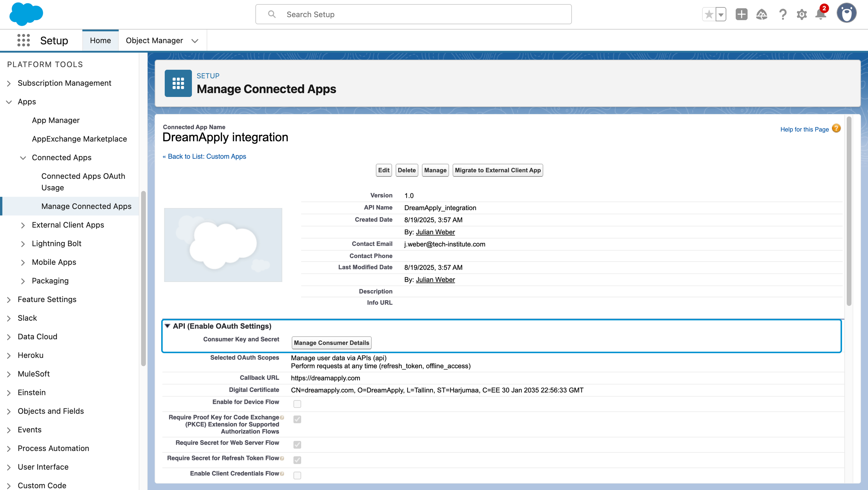Collapse the API (Enable OAuth Settings) section
The width and height of the screenshot is (868, 490).
tap(167, 326)
